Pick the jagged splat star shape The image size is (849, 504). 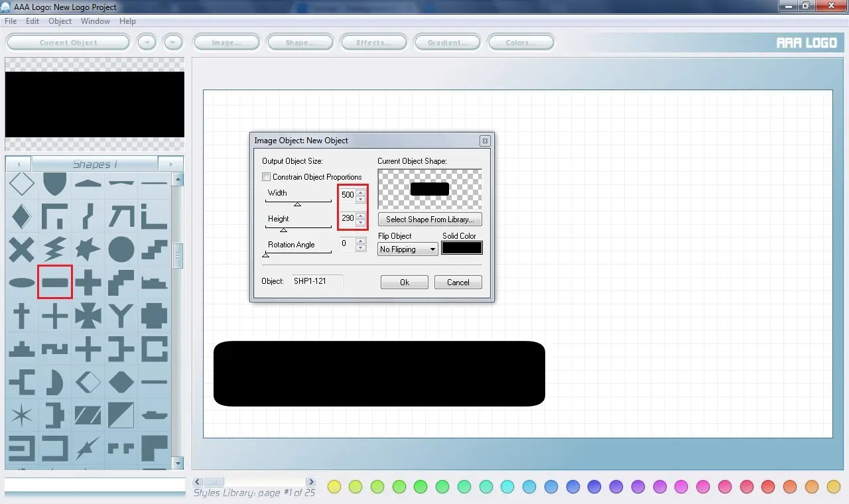point(88,250)
